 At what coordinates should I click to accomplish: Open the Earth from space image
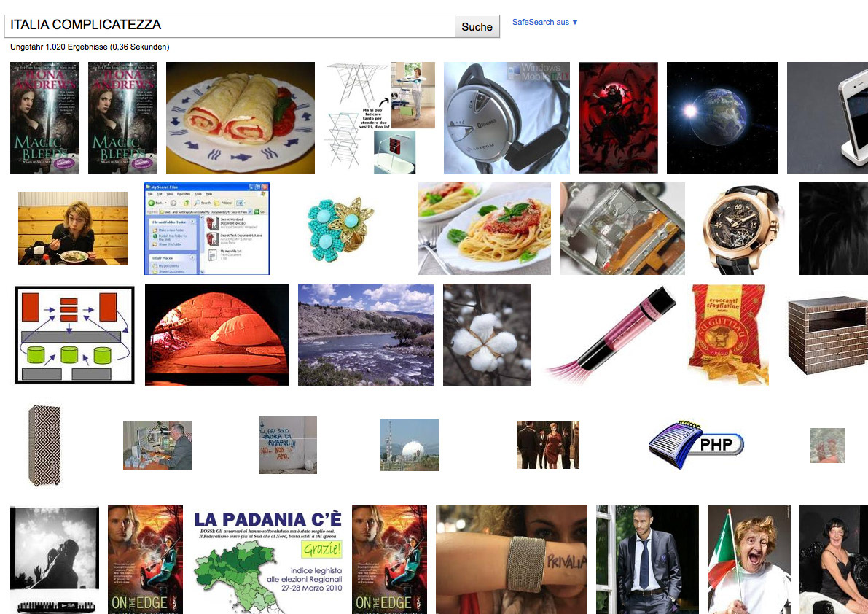click(722, 117)
